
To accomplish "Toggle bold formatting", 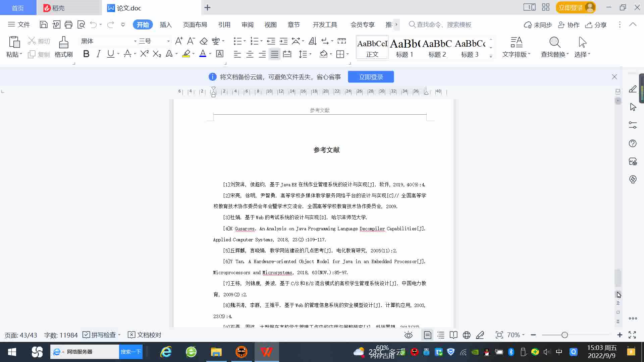I will pyautogui.click(x=86, y=54).
